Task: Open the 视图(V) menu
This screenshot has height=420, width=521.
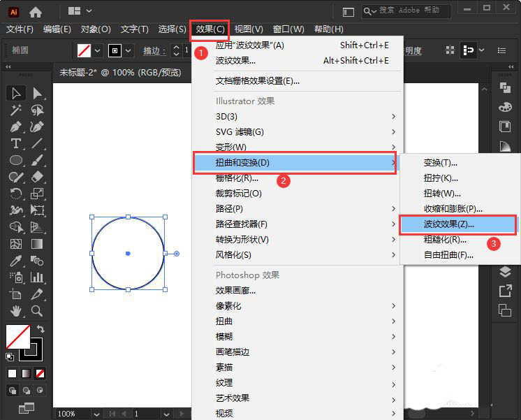Action: coord(249,29)
